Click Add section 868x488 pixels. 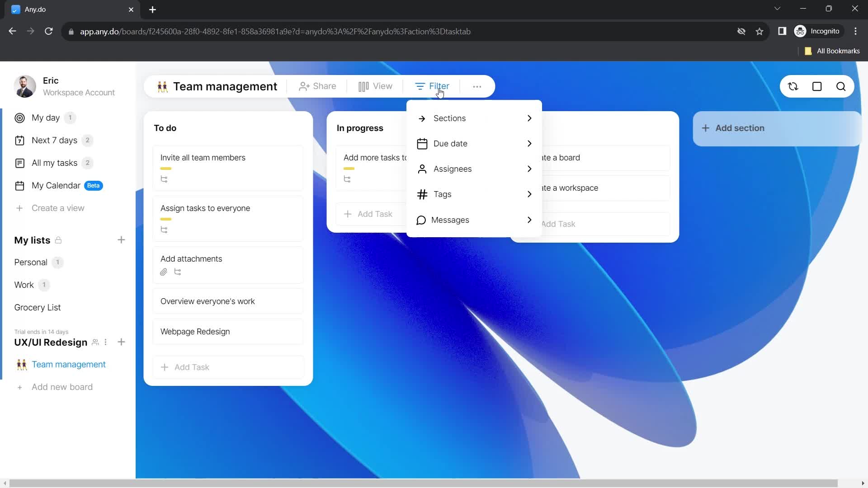click(777, 128)
